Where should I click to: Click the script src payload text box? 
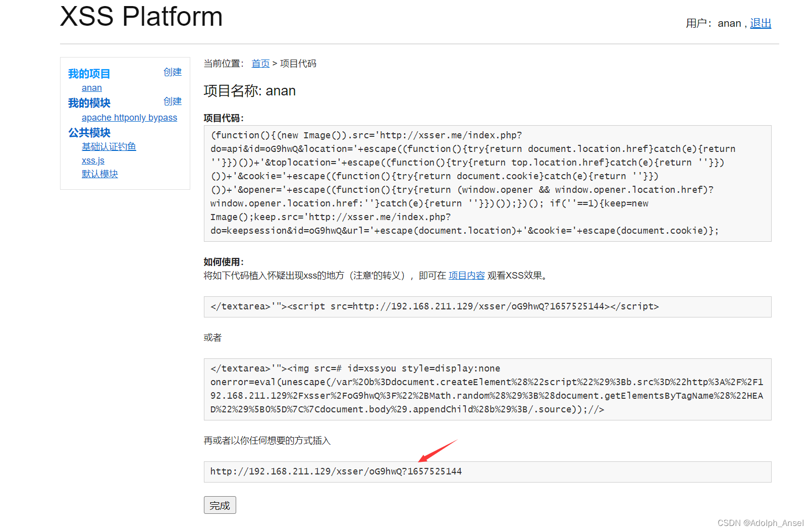(x=488, y=307)
